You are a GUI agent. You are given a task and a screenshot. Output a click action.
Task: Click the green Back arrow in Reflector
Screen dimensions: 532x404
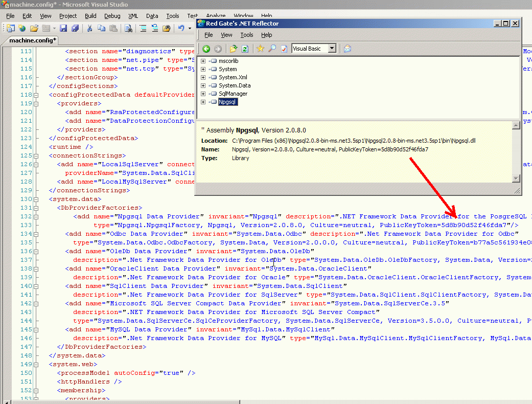coord(206,49)
